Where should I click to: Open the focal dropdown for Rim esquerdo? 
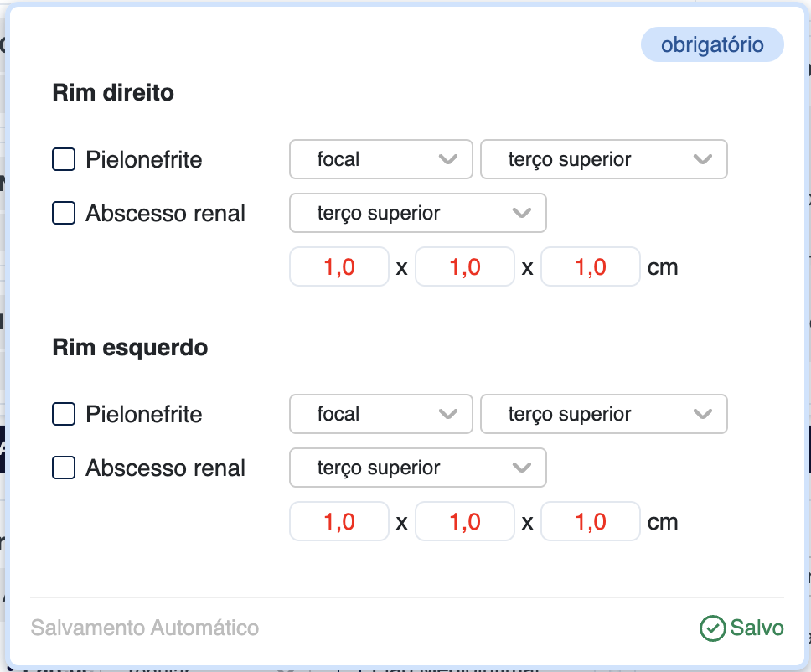pos(380,414)
